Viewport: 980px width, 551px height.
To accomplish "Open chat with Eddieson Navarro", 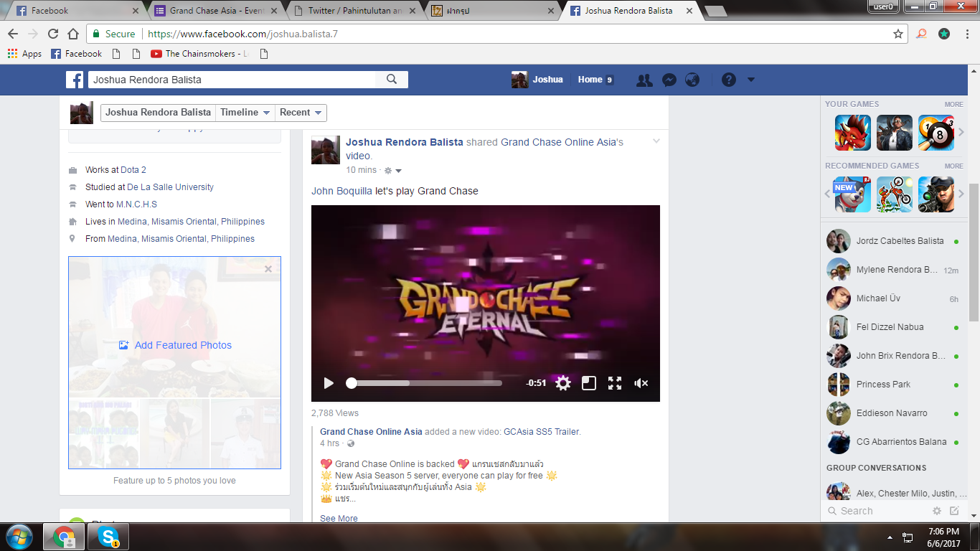I will [894, 413].
